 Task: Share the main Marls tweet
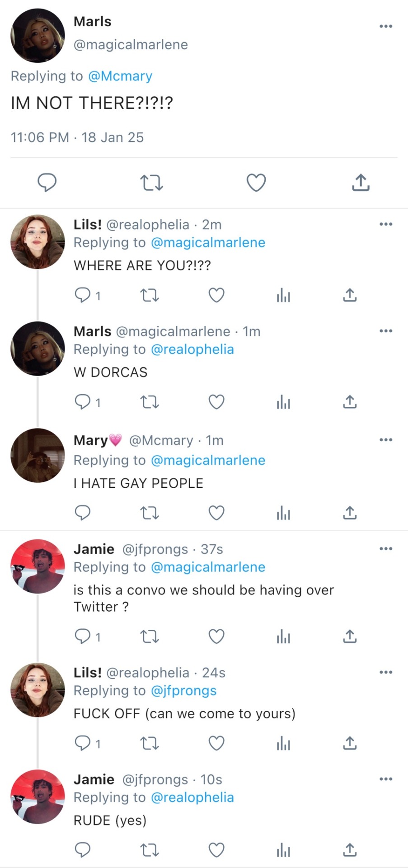tap(361, 182)
